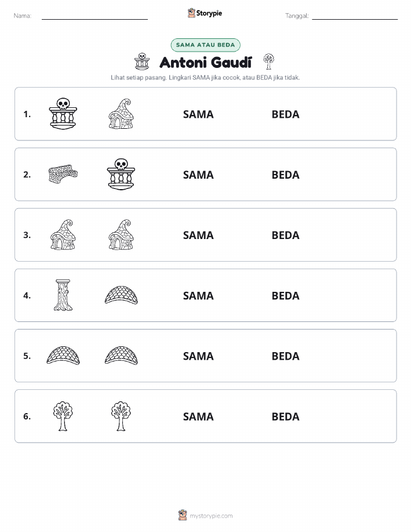
Task: Click the SAMA ATAU BEDA badge
Action: click(x=205, y=45)
